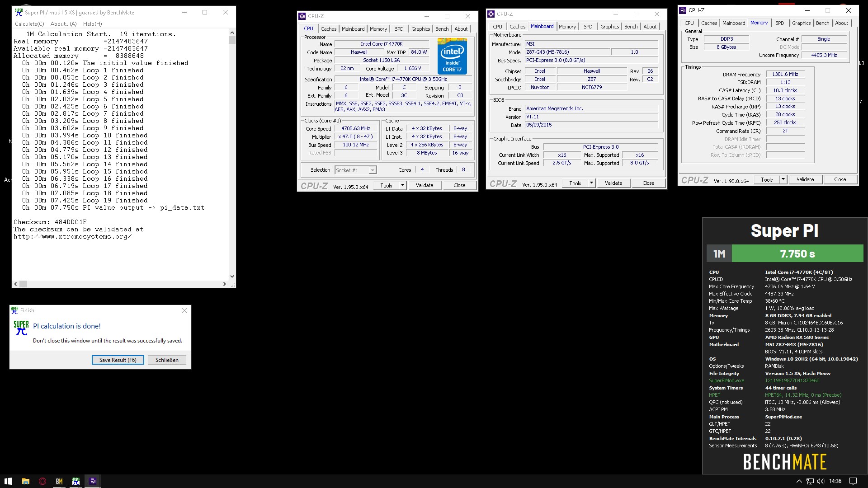Click CPU-Z Memory window title icon
Viewport: 868px width, 488px height.
click(x=683, y=10)
